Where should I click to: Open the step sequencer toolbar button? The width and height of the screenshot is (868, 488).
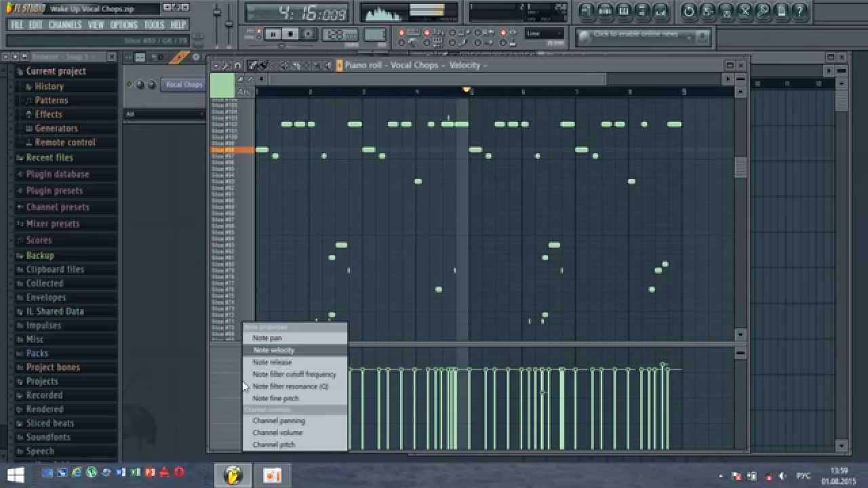pos(606,12)
